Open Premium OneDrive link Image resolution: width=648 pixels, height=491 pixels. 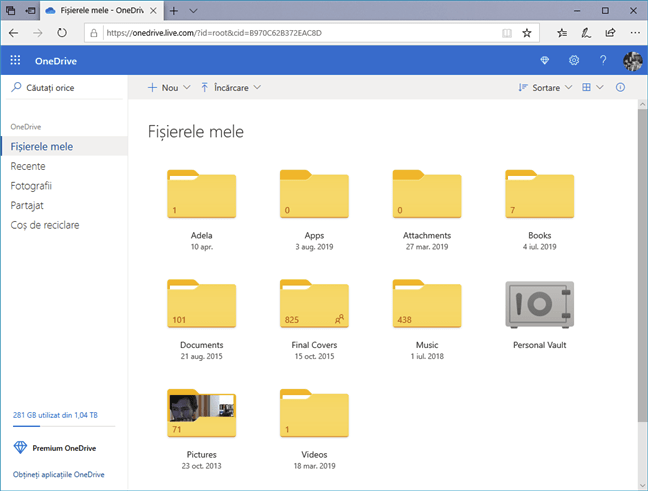click(55, 448)
